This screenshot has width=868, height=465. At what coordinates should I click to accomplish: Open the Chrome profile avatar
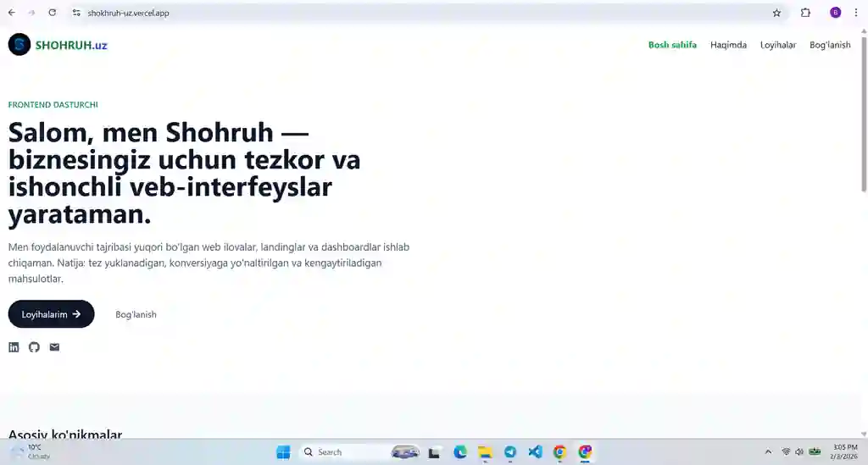click(x=835, y=13)
